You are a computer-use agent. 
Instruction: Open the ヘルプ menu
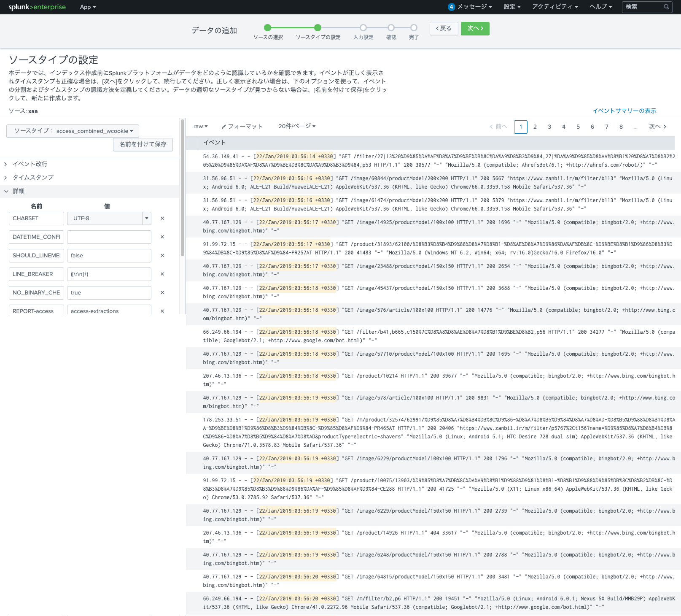point(600,7)
